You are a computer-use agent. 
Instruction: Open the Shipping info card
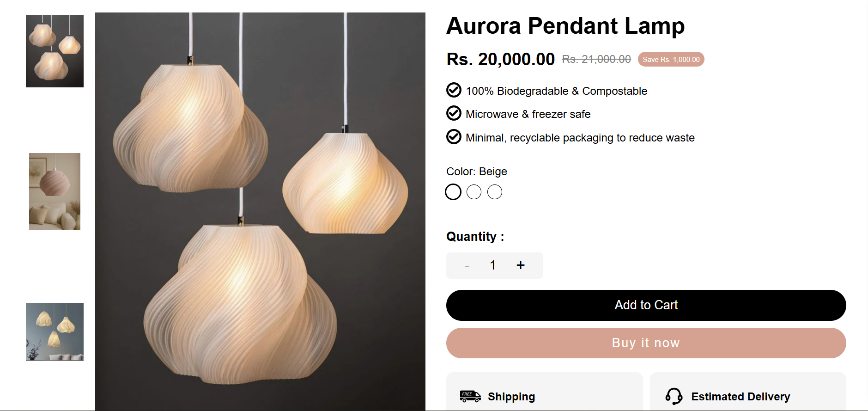coord(544,393)
